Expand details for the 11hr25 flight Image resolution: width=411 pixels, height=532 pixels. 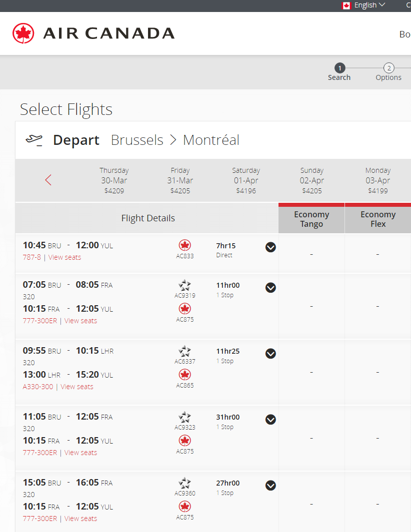[x=270, y=353]
